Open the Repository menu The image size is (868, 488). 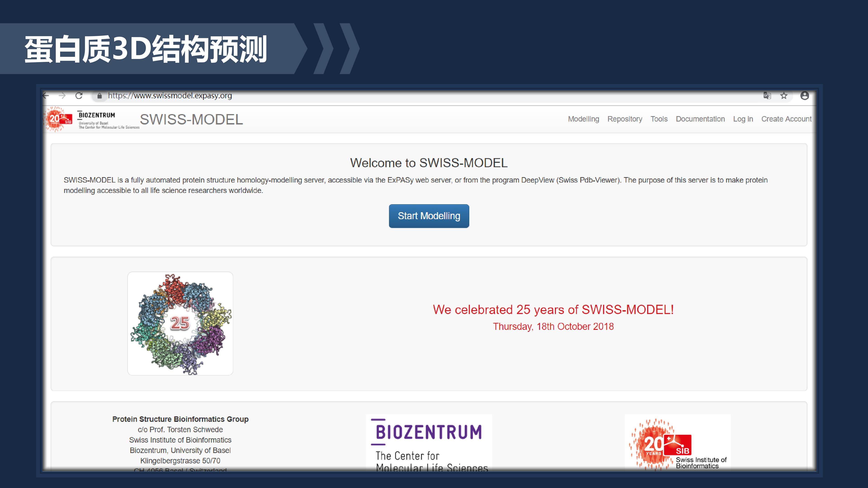625,119
